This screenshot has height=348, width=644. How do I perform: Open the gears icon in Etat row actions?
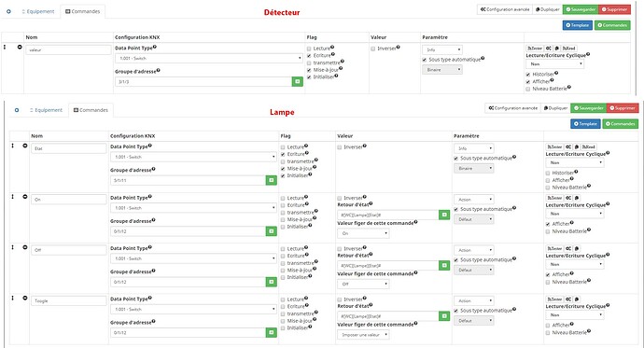(568, 146)
